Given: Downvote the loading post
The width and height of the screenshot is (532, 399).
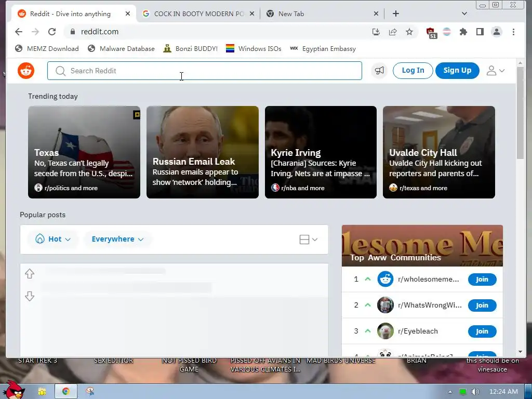Looking at the screenshot, I should 30,296.
